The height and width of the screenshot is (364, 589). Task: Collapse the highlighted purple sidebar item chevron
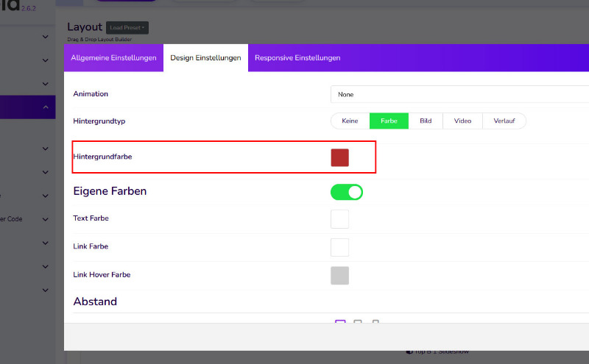point(46,107)
